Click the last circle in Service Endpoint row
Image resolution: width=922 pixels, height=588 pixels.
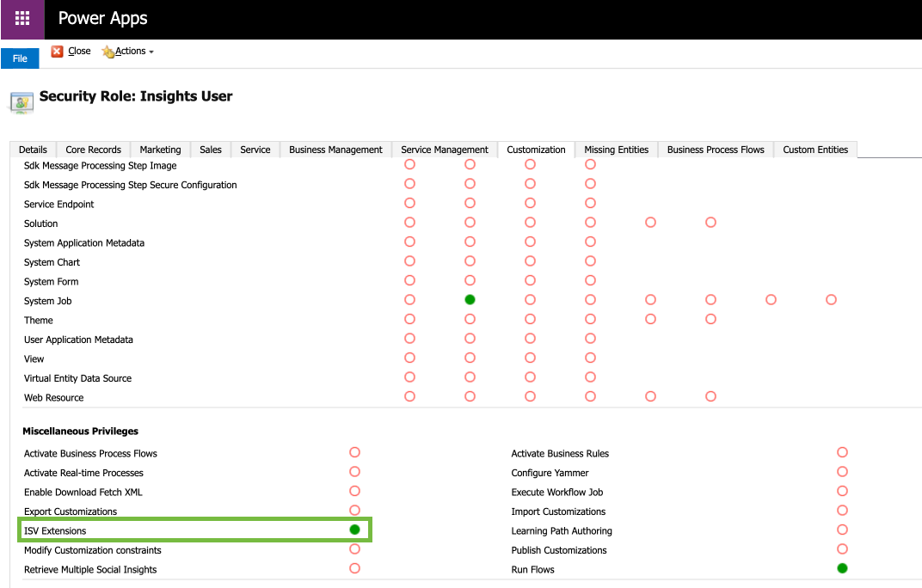[590, 203]
